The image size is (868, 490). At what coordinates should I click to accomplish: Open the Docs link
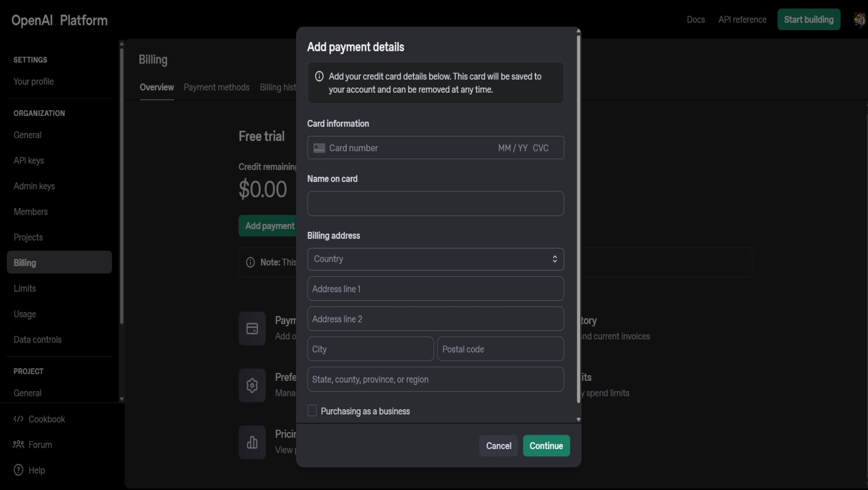[695, 20]
